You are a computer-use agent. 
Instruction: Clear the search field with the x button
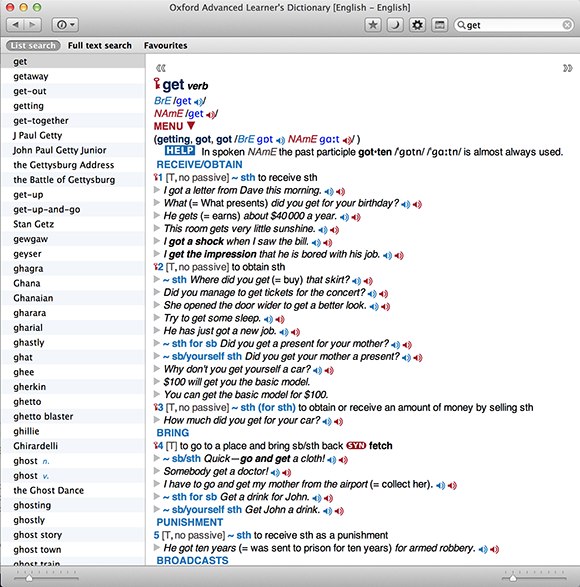click(567, 25)
